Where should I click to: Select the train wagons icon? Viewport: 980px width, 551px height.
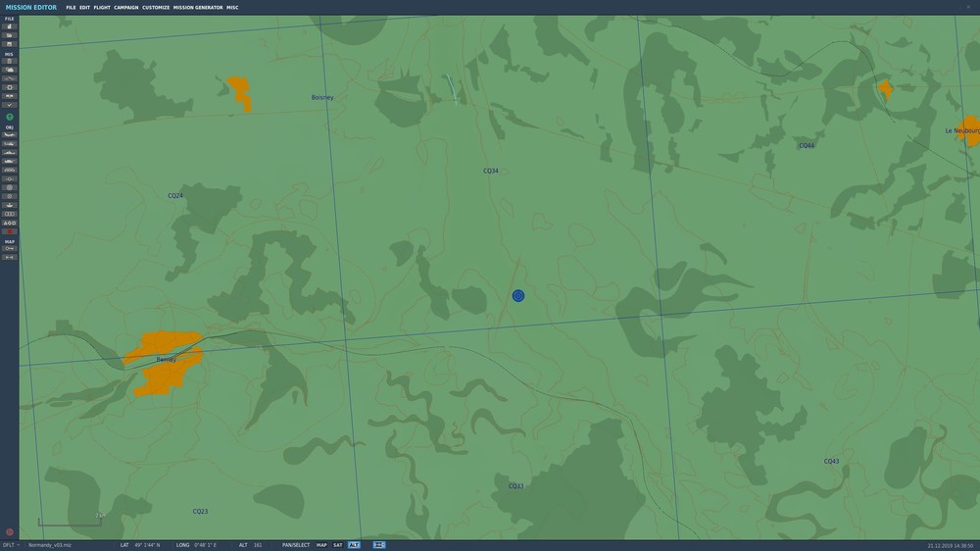coord(10,171)
